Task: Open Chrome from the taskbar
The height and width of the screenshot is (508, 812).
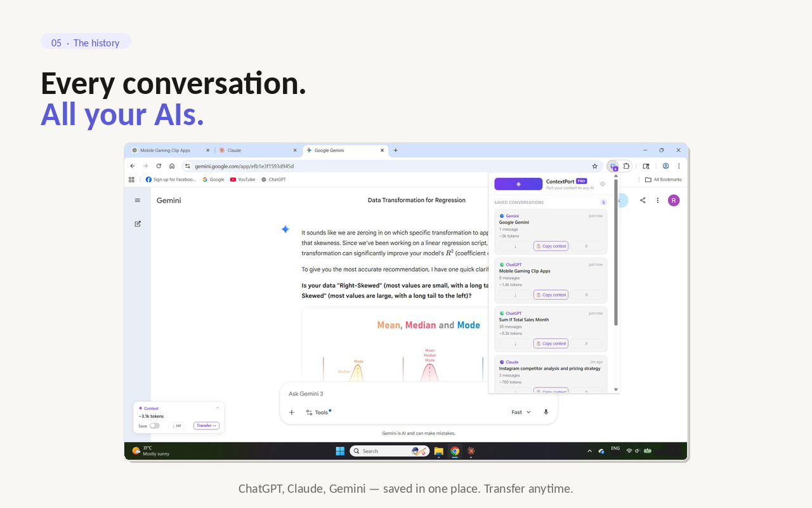Action: [x=455, y=451]
